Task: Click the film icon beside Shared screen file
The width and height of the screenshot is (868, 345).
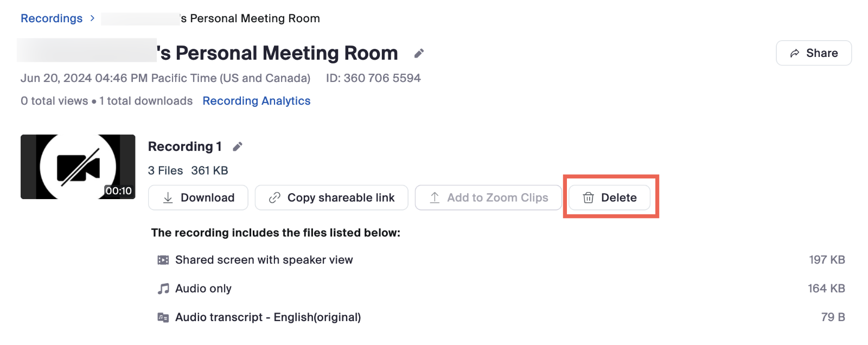Action: [x=162, y=259]
